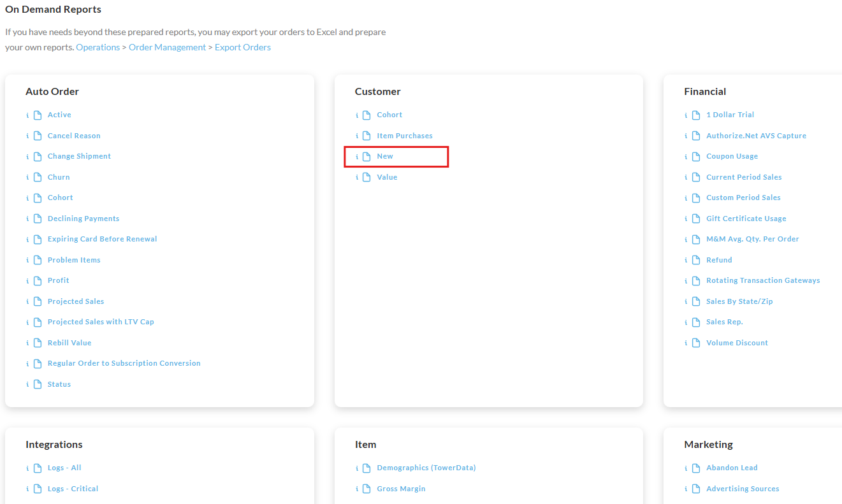
Task: Open the Logs - Critical report
Action: point(73,489)
